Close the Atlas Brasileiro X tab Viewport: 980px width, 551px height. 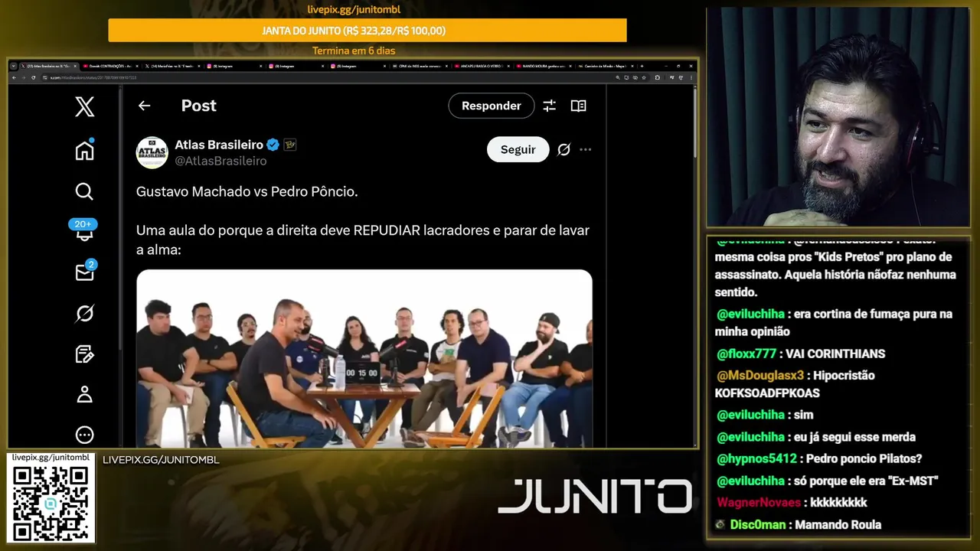pos(75,66)
